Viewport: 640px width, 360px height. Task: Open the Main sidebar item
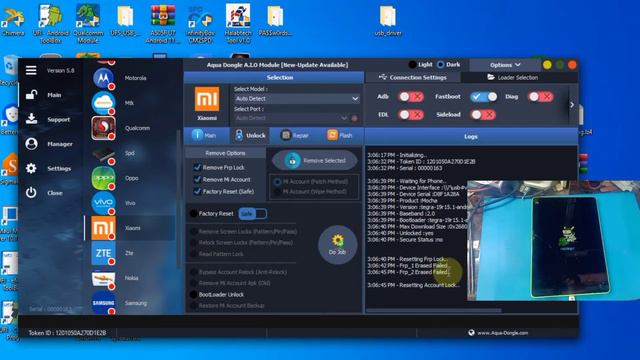(x=54, y=95)
